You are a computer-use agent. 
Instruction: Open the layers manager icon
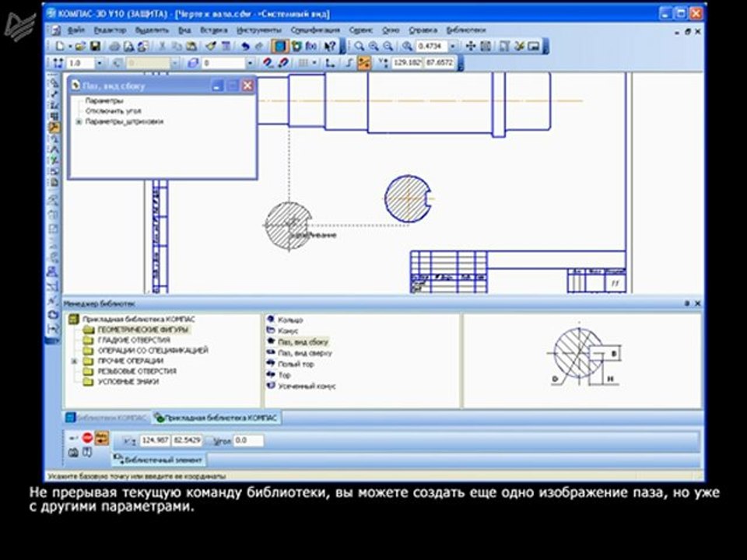[193, 63]
